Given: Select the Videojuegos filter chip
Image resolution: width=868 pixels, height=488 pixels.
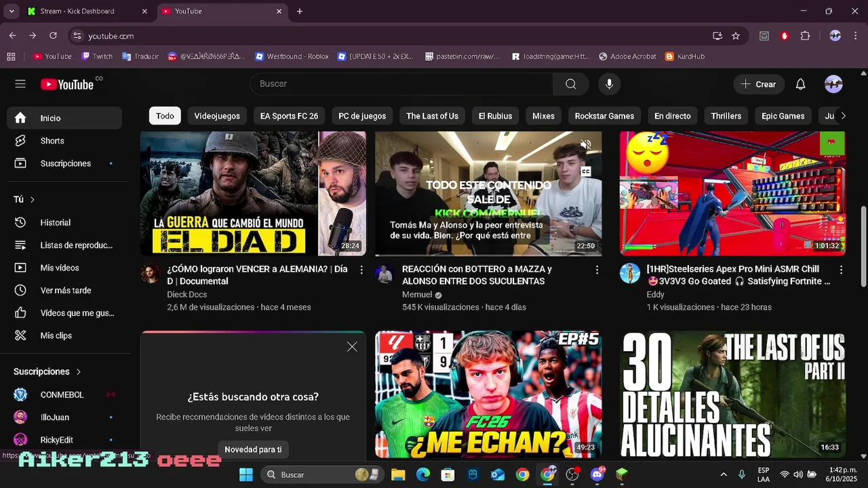Looking at the screenshot, I should [217, 116].
